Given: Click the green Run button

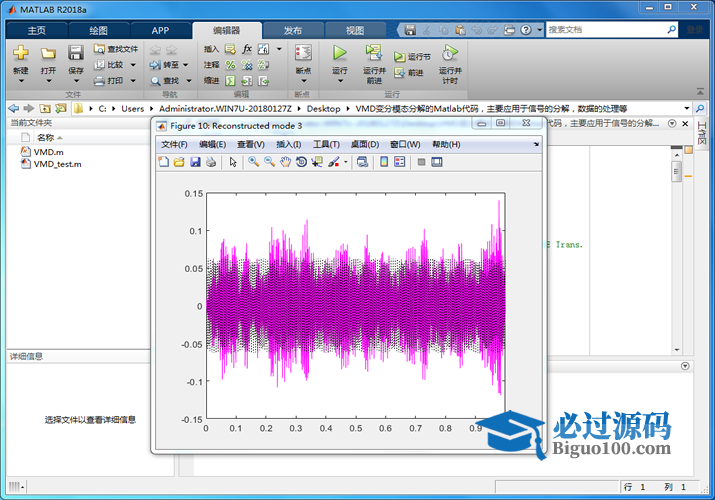Looking at the screenshot, I should [339, 53].
